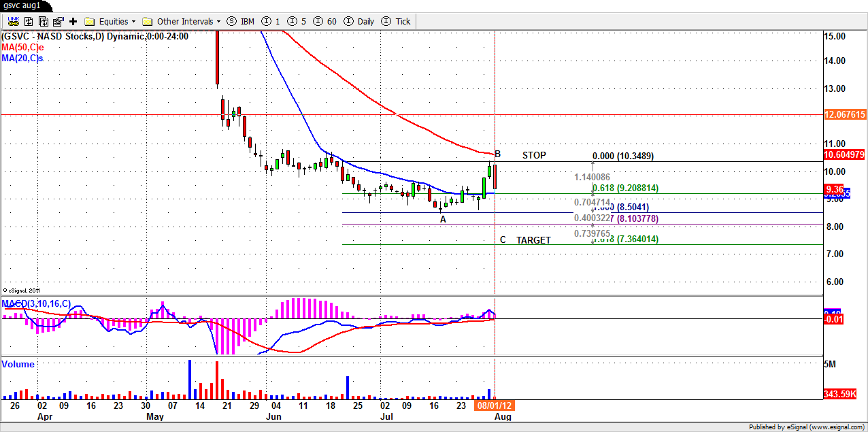Click the STOP annotation text
Viewport: 868px width, 432px height.
[534, 155]
